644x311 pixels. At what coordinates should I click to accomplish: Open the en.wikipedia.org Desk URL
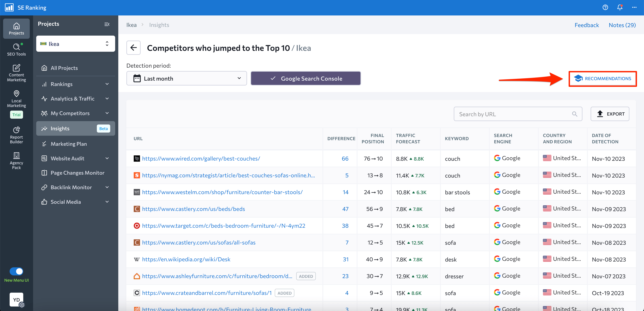click(x=186, y=259)
